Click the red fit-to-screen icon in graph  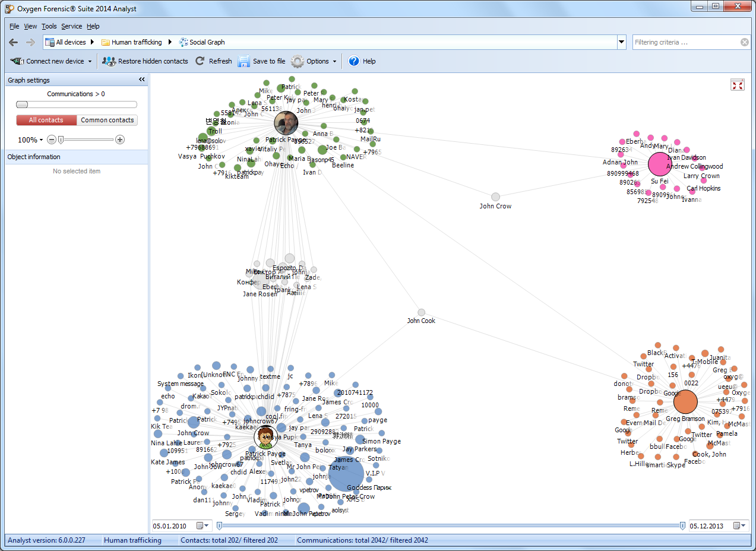pyautogui.click(x=738, y=85)
